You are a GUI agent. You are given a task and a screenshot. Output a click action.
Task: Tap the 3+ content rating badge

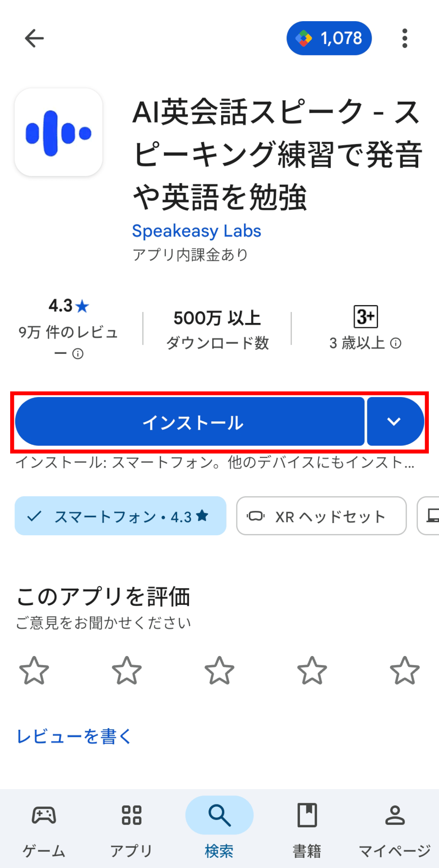[x=365, y=317]
